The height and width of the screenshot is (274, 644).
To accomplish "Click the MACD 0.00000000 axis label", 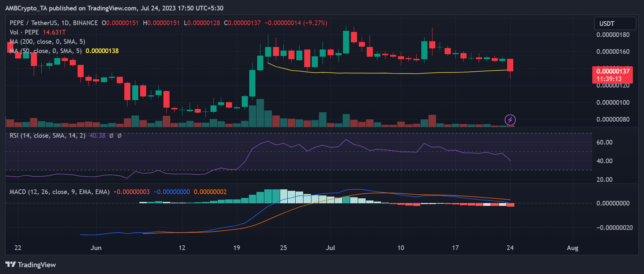I will 613,203.
